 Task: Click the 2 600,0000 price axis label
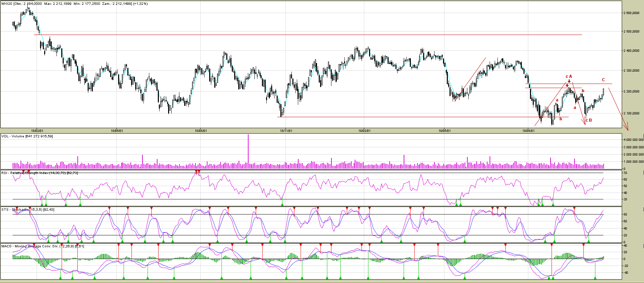pyautogui.click(x=632, y=13)
